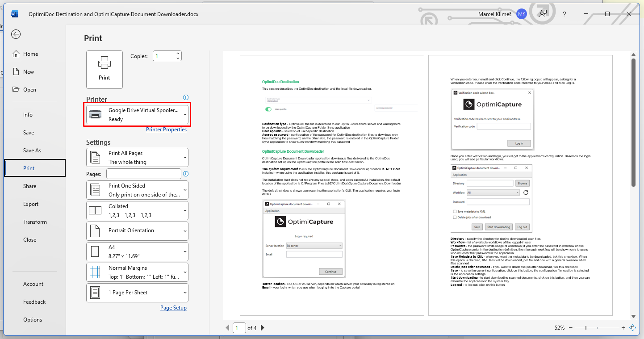This screenshot has width=644, height=339.
Task: Open the Print One Sided dropdown
Action: 137,190
